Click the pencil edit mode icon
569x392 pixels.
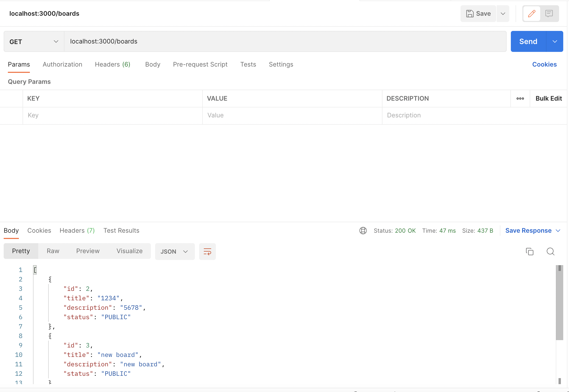[x=532, y=14]
